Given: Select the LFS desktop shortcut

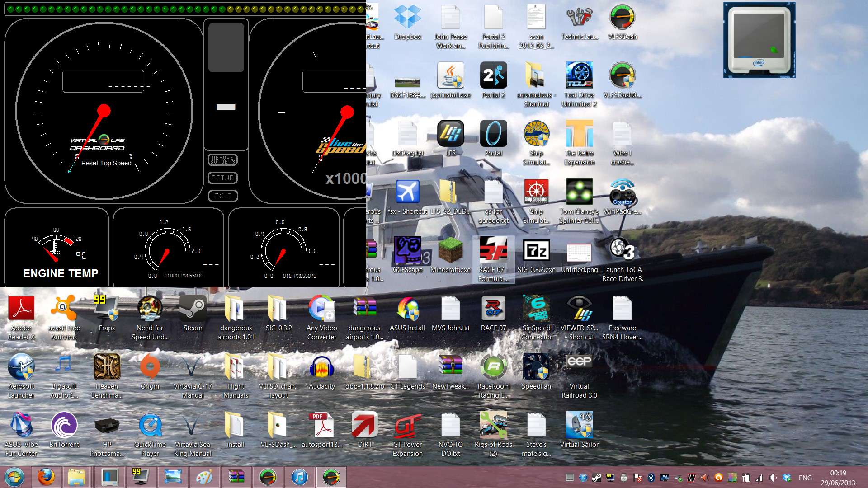Looking at the screenshot, I should [x=451, y=139].
